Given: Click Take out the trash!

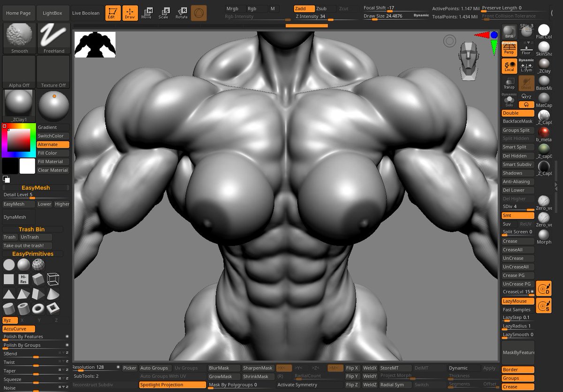Looking at the screenshot, I should tap(27, 246).
